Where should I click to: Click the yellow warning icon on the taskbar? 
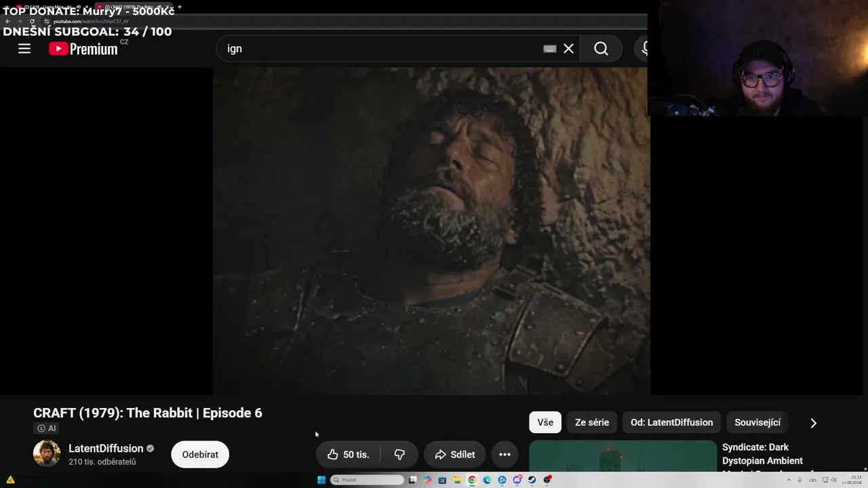click(x=10, y=480)
